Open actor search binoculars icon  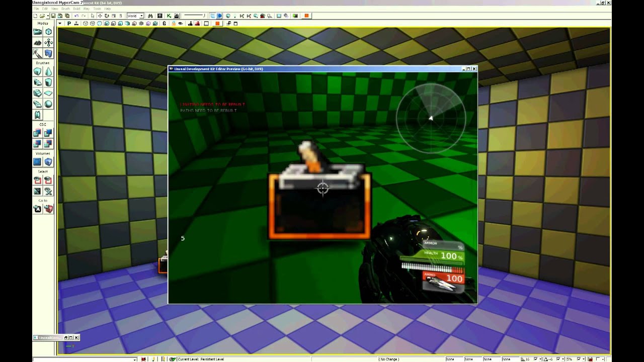150,16
